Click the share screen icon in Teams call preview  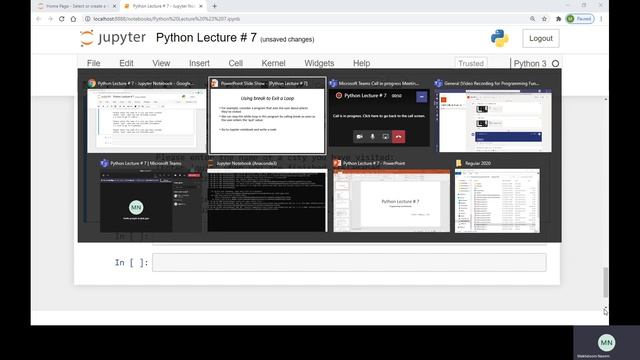pyautogui.click(x=386, y=137)
